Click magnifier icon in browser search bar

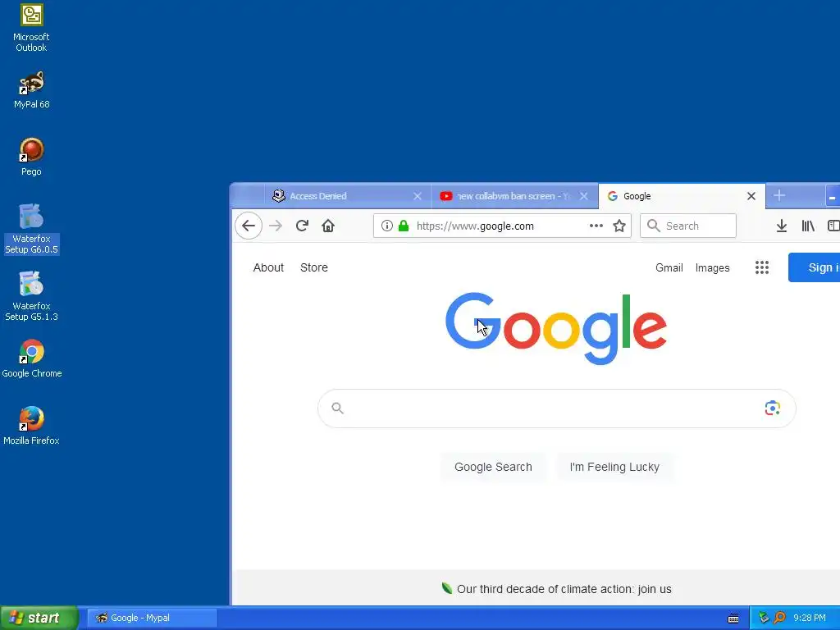[x=654, y=226]
